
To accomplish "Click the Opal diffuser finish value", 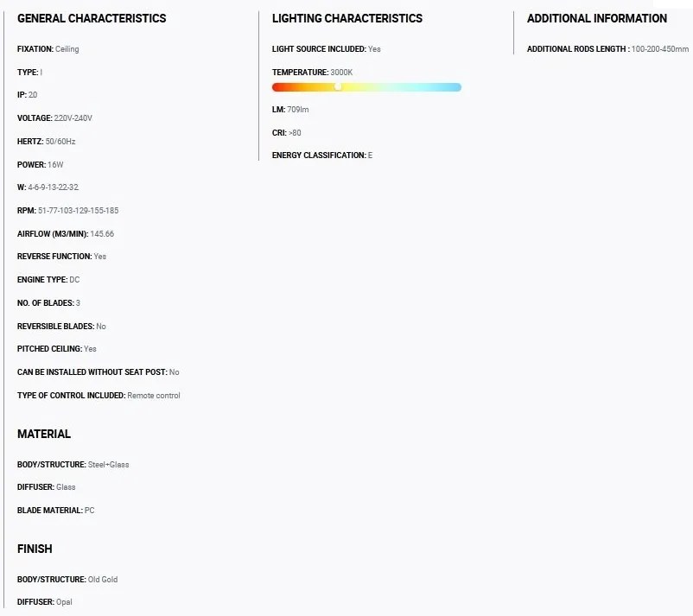I will click(x=64, y=602).
